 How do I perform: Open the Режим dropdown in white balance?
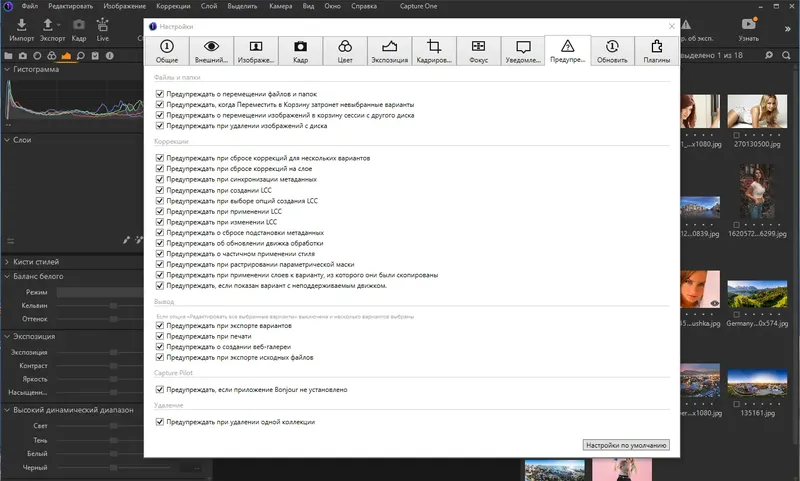[x=100, y=292]
